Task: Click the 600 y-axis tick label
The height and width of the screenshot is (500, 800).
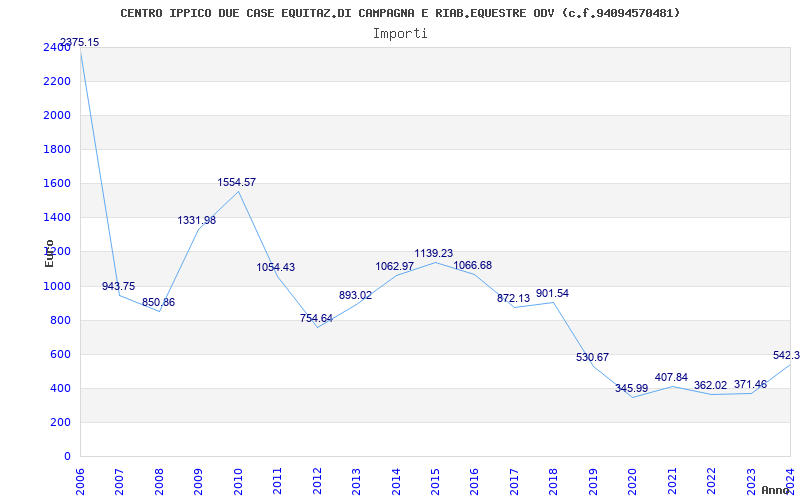Action: [x=61, y=355]
